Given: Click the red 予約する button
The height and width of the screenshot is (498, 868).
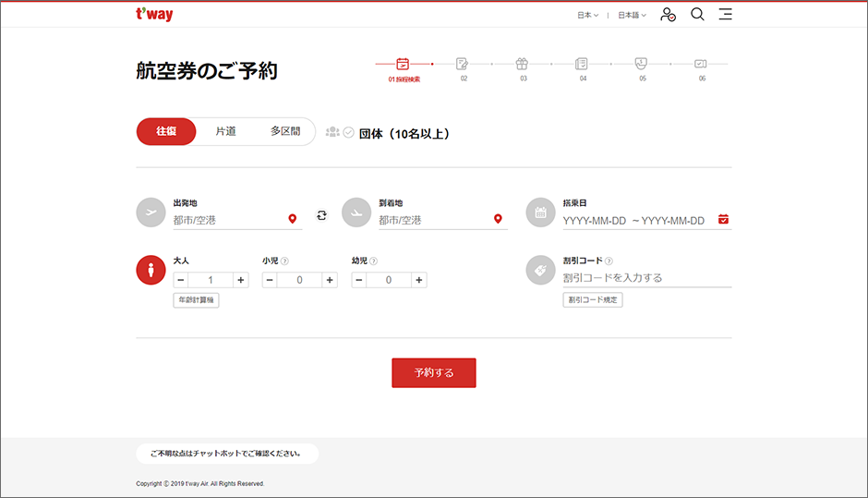Looking at the screenshot, I should [x=434, y=372].
